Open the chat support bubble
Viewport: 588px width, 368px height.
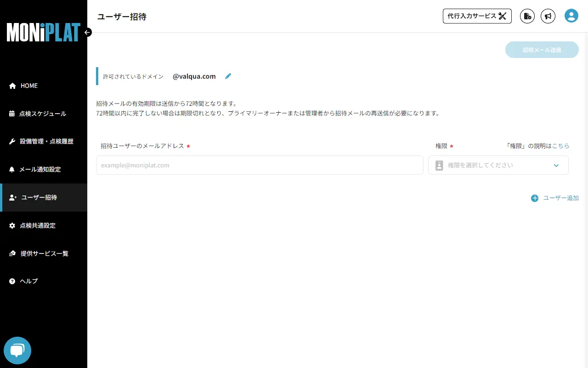(x=17, y=350)
